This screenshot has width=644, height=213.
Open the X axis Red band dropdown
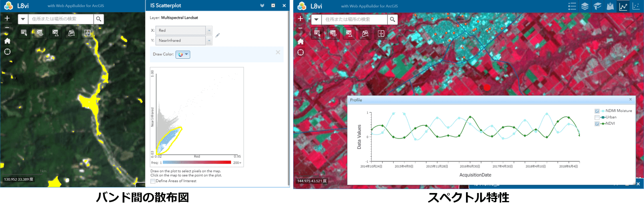(x=209, y=30)
